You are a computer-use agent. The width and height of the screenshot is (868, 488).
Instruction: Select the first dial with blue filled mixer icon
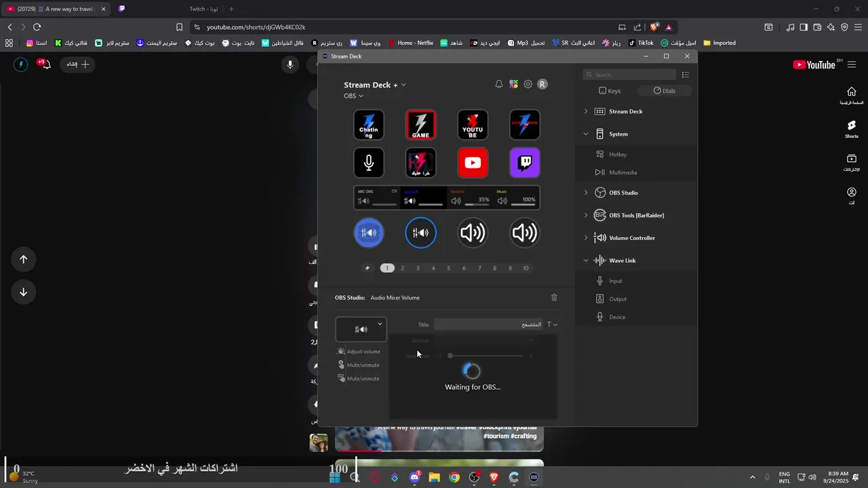369,233
